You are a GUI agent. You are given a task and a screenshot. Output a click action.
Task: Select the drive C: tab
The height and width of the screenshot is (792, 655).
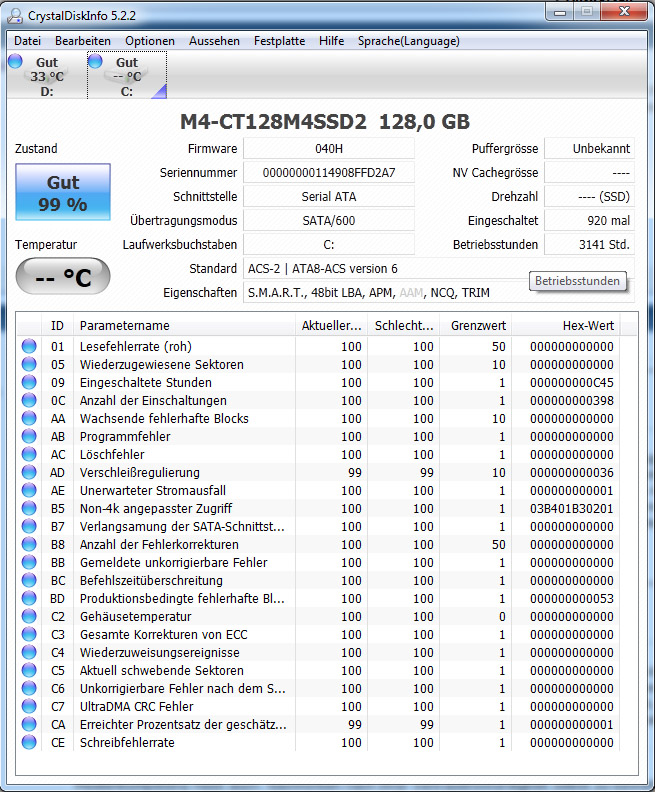(x=127, y=76)
